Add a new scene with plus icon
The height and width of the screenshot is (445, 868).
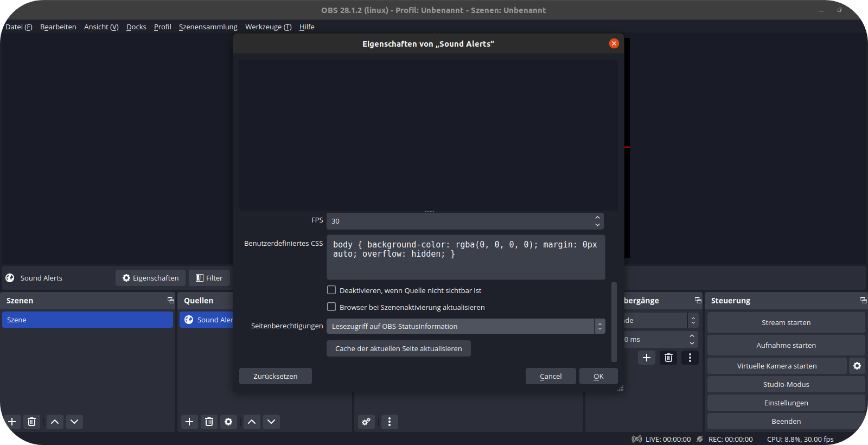(12, 422)
